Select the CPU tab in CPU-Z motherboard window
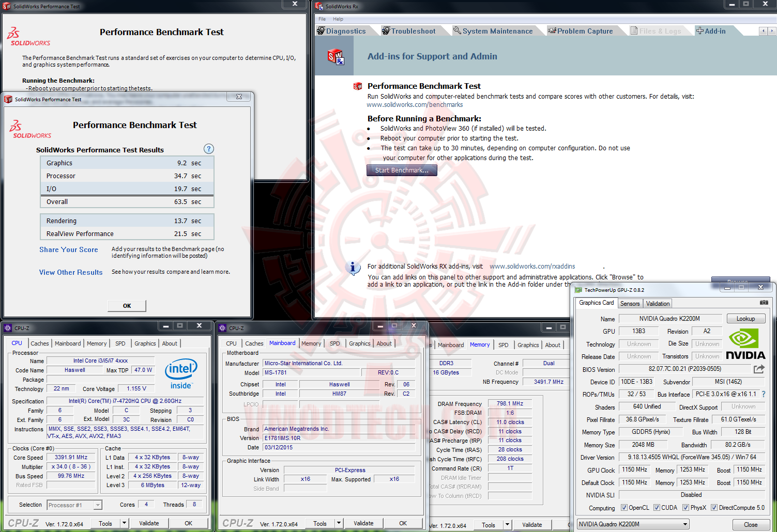Image resolution: width=777 pixels, height=532 pixels. point(231,343)
